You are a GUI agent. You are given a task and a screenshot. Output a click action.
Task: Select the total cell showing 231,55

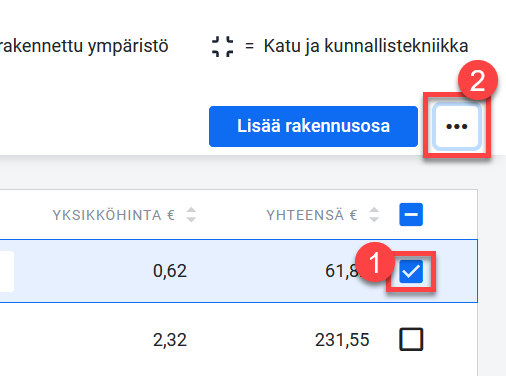tap(342, 340)
